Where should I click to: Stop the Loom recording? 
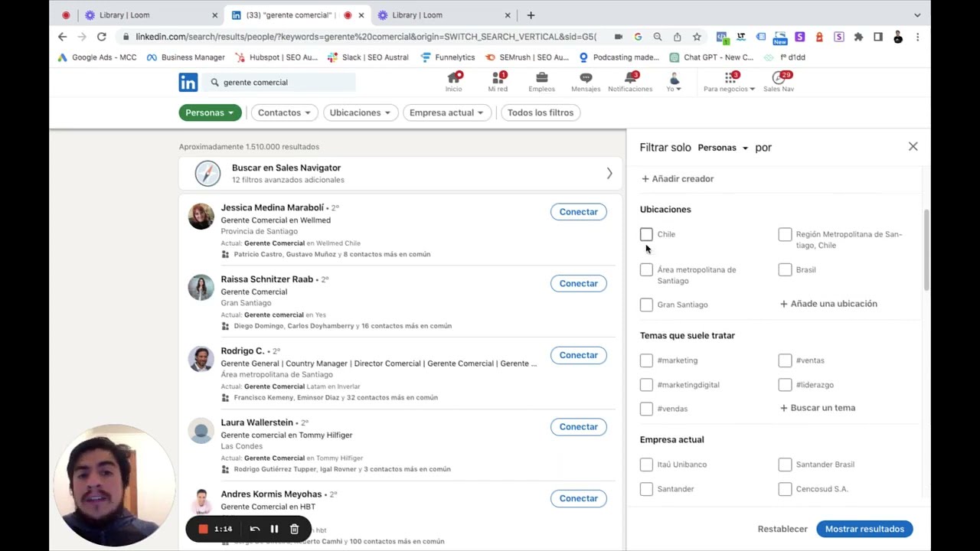coord(204,529)
